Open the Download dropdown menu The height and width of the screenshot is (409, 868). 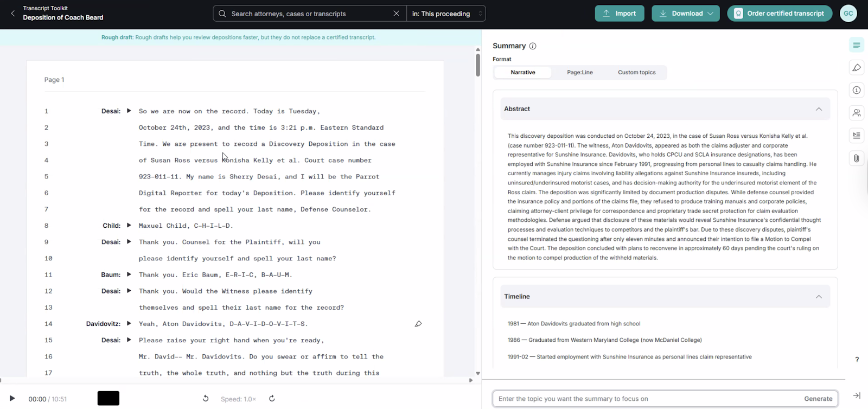pyautogui.click(x=686, y=14)
